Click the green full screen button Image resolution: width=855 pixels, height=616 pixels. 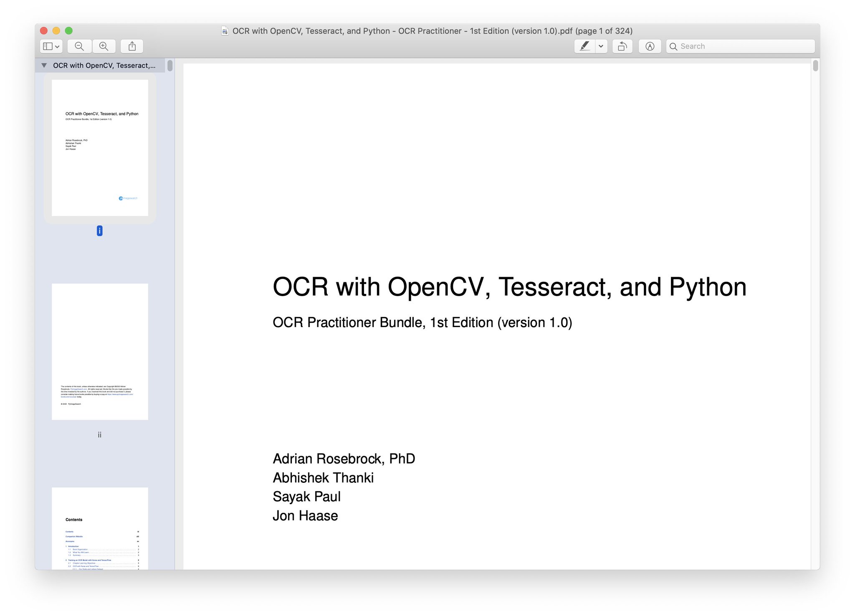point(69,30)
